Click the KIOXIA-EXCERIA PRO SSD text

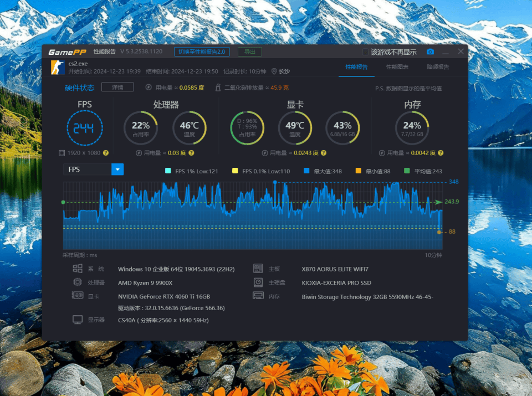336,283
